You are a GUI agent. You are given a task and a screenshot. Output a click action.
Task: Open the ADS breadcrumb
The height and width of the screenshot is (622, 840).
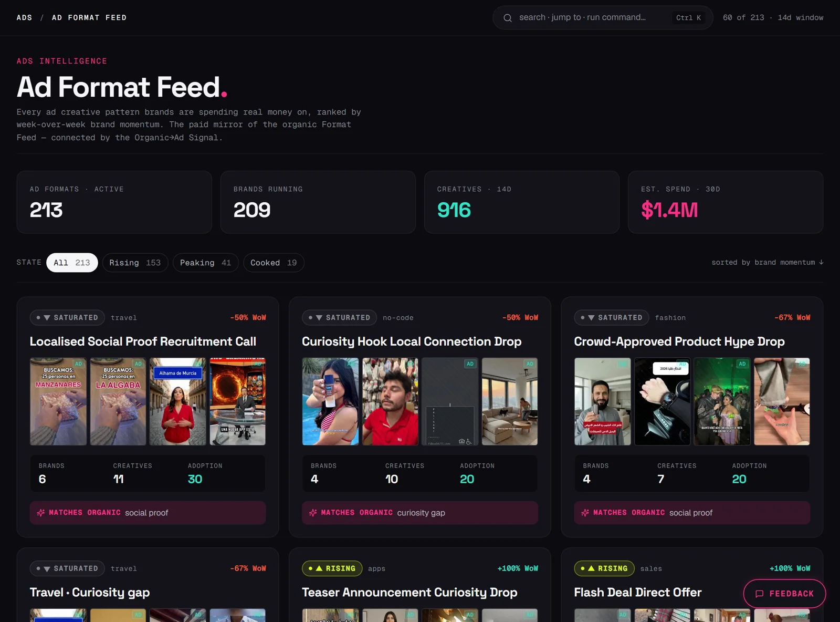pyautogui.click(x=24, y=18)
